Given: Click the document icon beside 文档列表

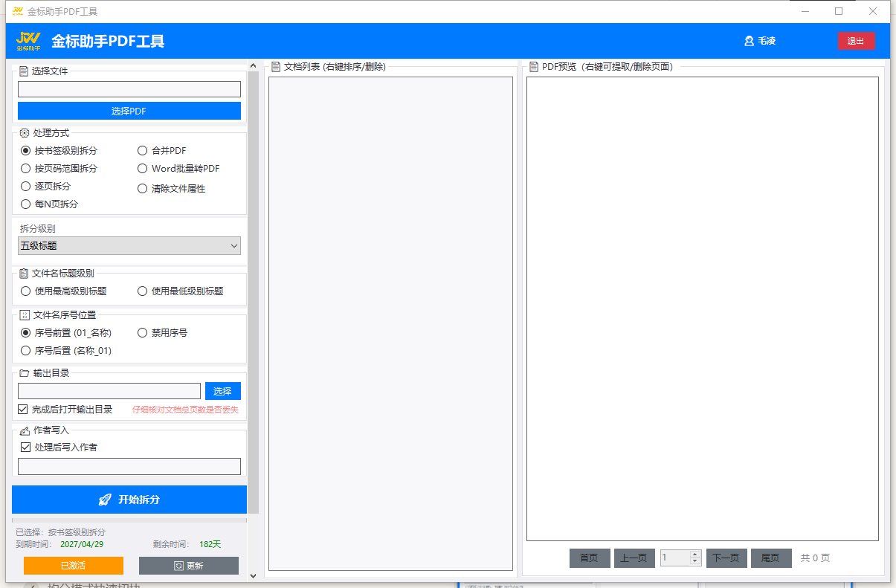Looking at the screenshot, I should pos(276,66).
